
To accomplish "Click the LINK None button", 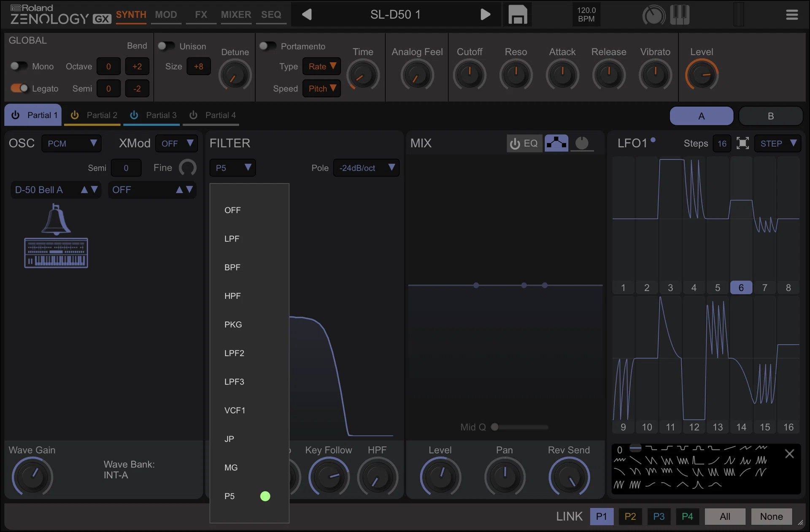I will (x=771, y=516).
